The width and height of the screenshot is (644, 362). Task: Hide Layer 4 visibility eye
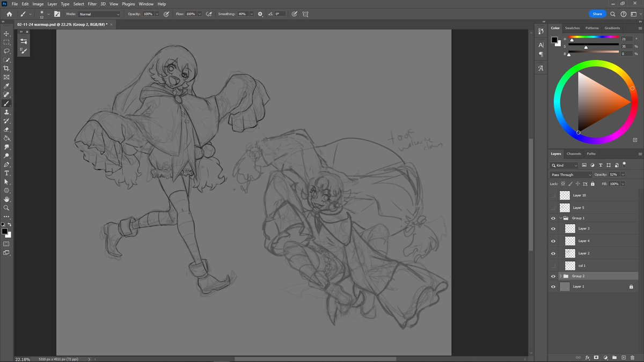coord(553,241)
